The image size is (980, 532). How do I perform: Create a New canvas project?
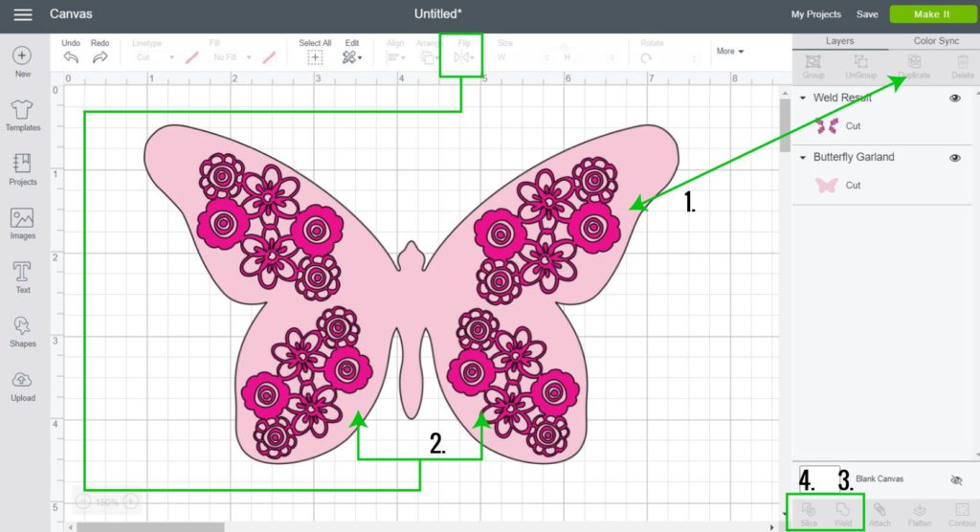tap(23, 62)
